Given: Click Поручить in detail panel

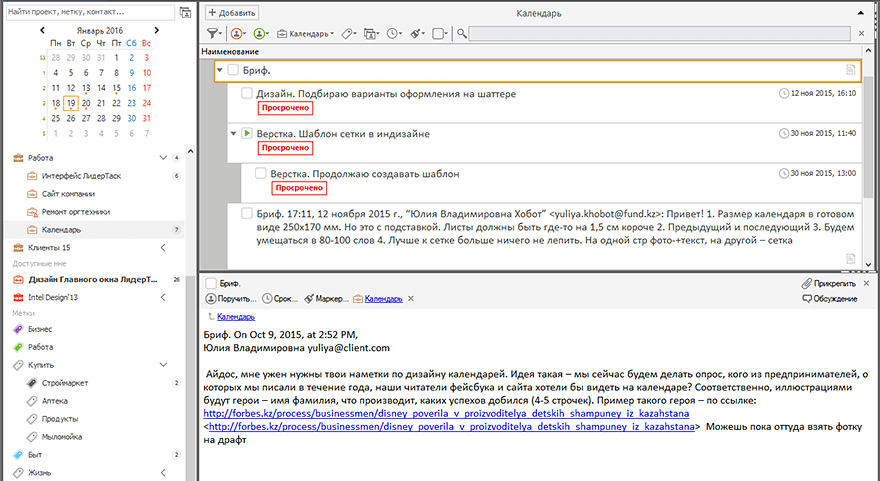Looking at the screenshot, I should [x=231, y=299].
